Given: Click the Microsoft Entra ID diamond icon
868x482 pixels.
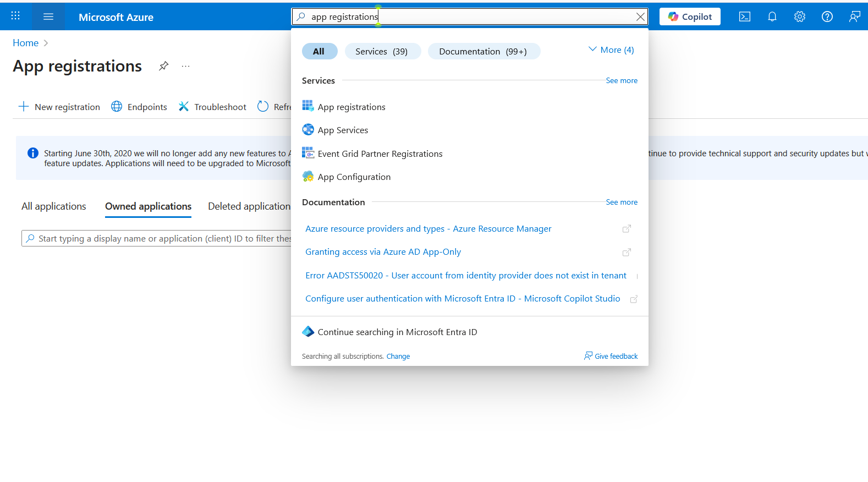Looking at the screenshot, I should pos(308,331).
